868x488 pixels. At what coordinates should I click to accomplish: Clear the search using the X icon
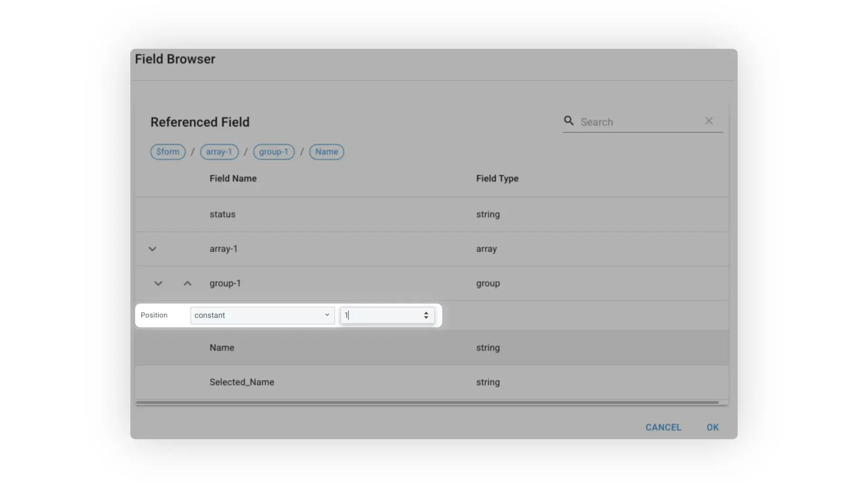709,121
